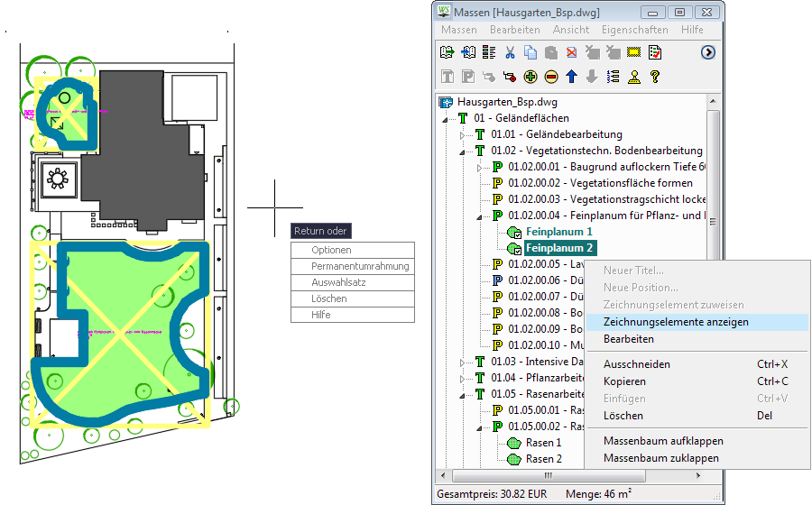Click Permanentumrahmung in the command options list
The image size is (812, 505).
click(360, 266)
